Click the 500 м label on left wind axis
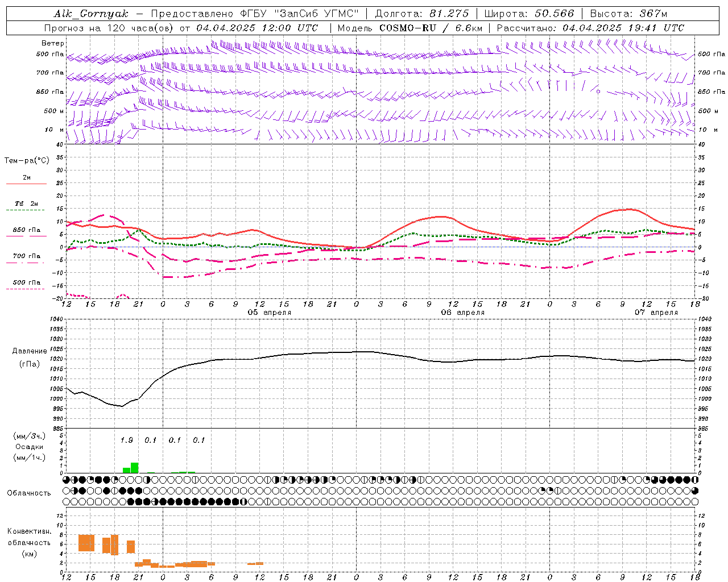Image resolution: width=728 pixels, height=582 pixels. click(54, 111)
